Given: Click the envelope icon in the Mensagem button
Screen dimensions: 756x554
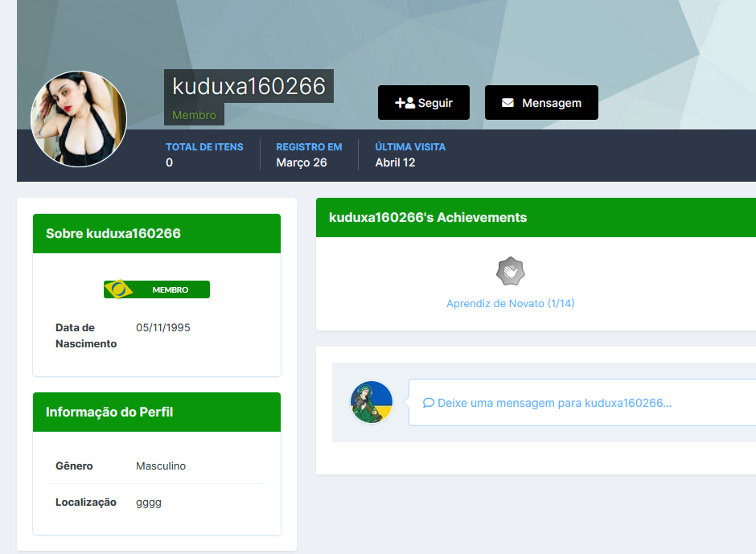Looking at the screenshot, I should [x=507, y=103].
